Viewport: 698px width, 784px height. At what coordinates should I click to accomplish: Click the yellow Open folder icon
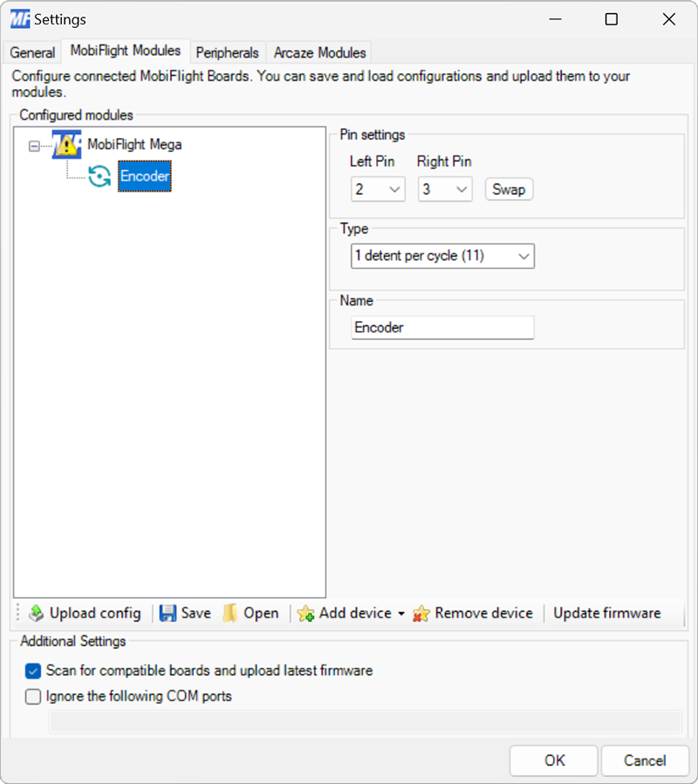(x=229, y=613)
